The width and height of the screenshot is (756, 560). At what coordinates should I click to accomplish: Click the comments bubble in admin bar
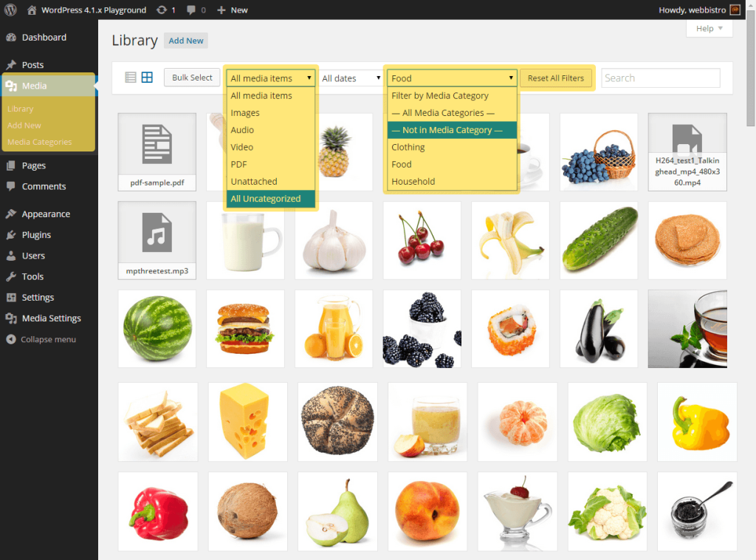click(x=192, y=10)
